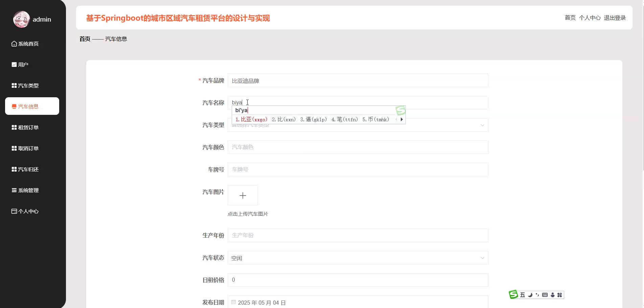Focus the 汽车品牌 input field
Viewport: 644px width, 308px height.
(x=358, y=80)
